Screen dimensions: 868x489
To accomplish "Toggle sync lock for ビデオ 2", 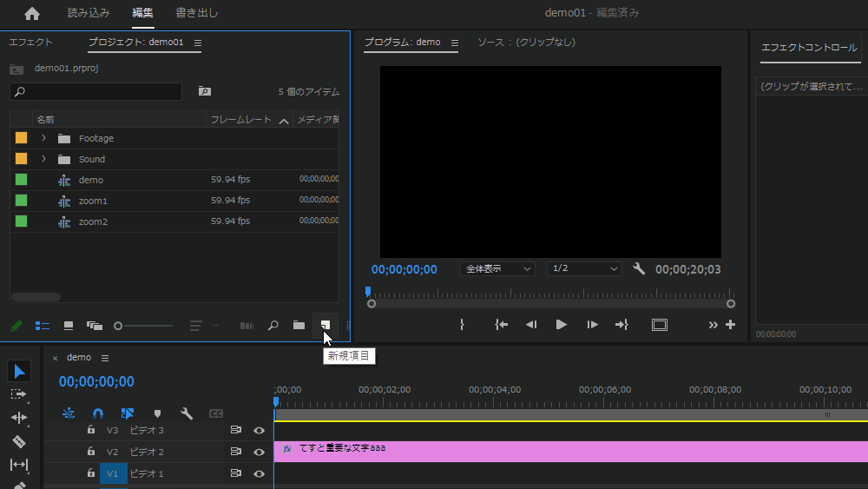I will pos(236,452).
